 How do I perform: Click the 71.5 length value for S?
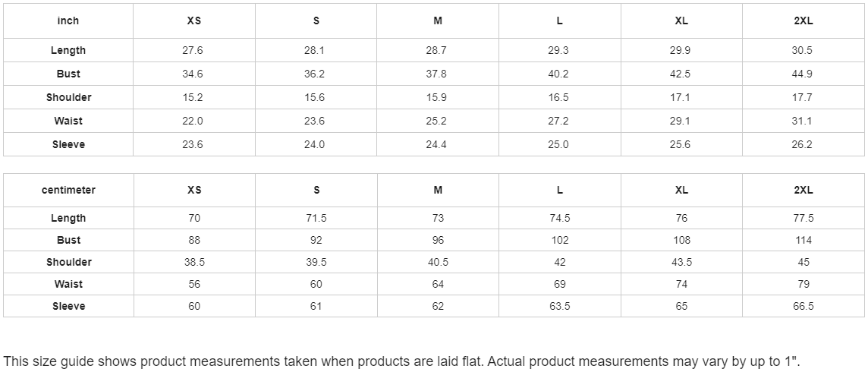click(x=316, y=218)
